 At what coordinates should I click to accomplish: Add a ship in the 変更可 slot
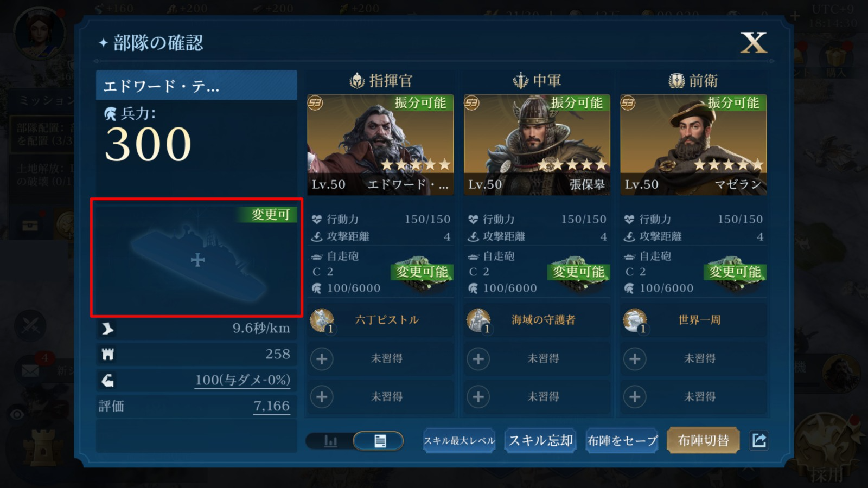[x=197, y=260]
